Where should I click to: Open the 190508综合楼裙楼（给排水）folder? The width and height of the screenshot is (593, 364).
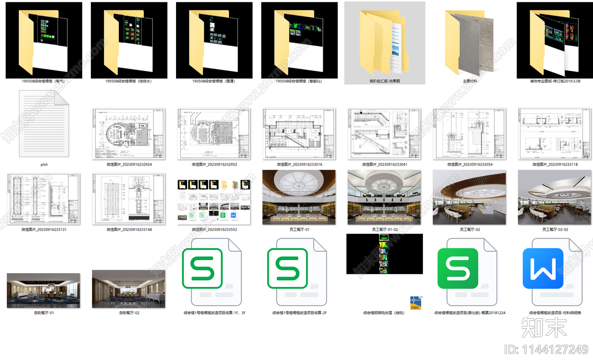click(129, 40)
